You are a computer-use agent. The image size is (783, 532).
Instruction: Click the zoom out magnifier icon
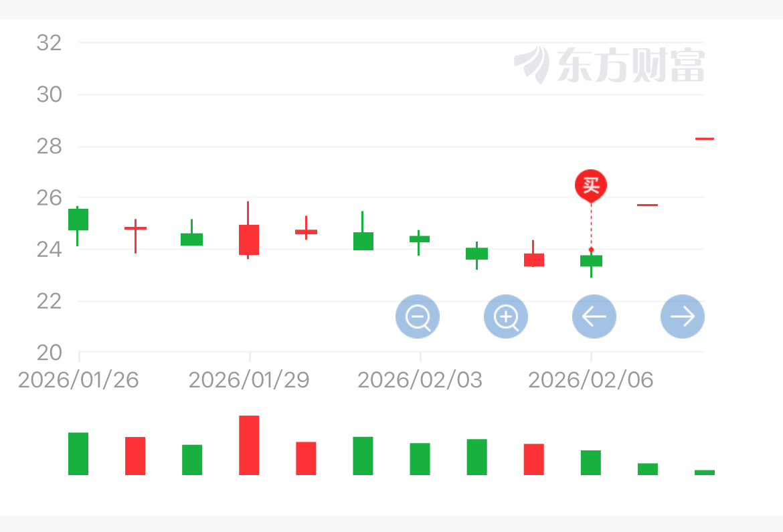click(418, 317)
